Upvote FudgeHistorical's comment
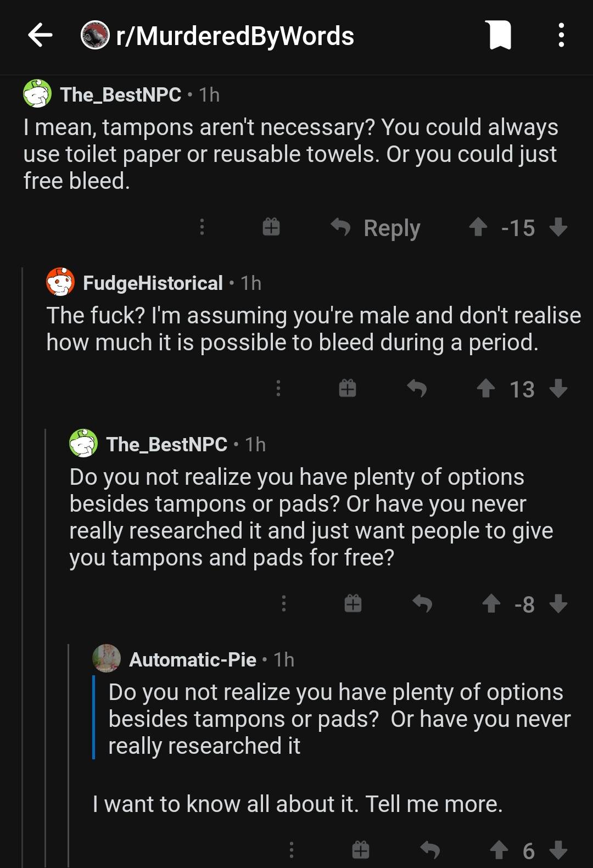The width and height of the screenshot is (593, 868). [x=486, y=389]
